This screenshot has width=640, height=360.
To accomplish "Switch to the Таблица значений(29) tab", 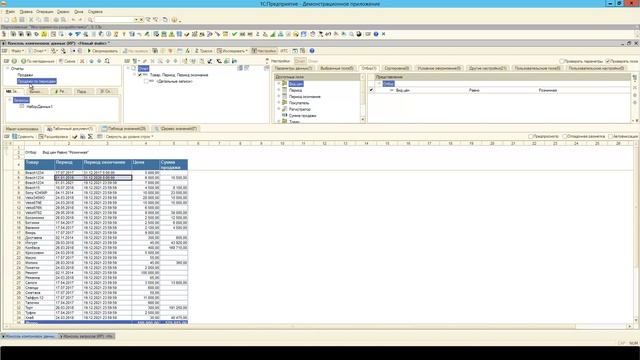I will (x=124, y=129).
